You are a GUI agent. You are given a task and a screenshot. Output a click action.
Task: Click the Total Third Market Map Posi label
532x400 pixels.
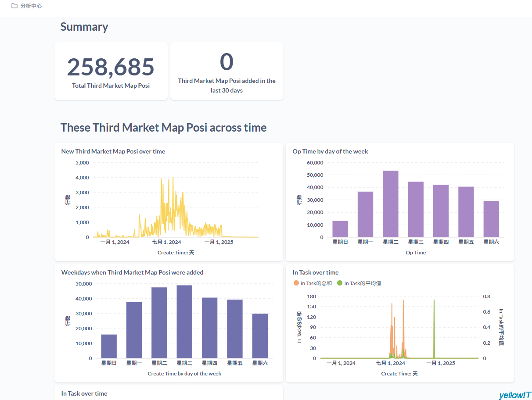[111, 86]
